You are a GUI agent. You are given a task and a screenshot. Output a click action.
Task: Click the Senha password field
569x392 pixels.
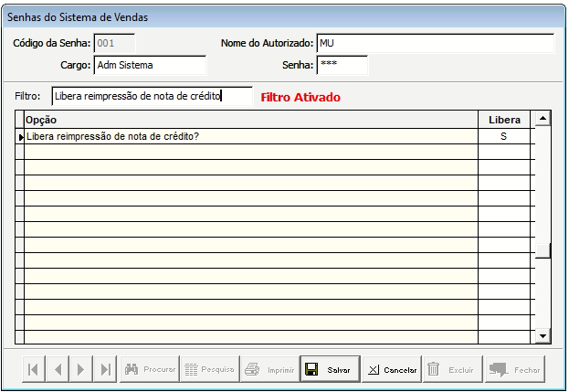point(342,66)
